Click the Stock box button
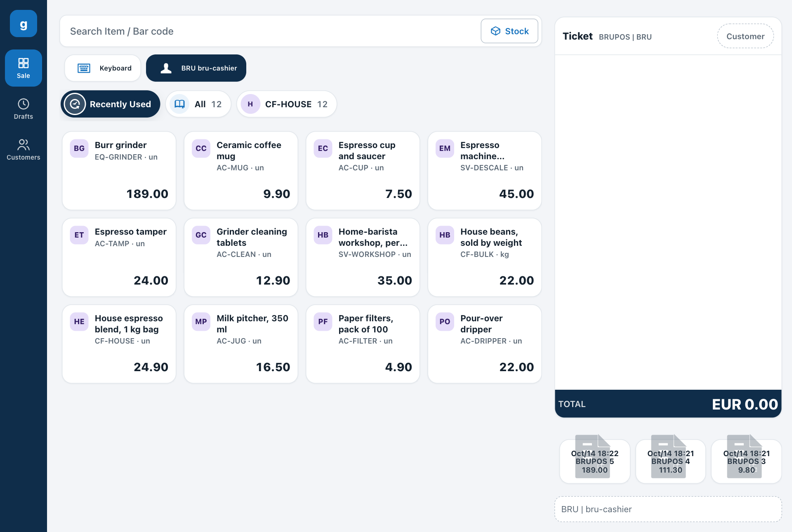The width and height of the screenshot is (792, 532). (x=509, y=31)
